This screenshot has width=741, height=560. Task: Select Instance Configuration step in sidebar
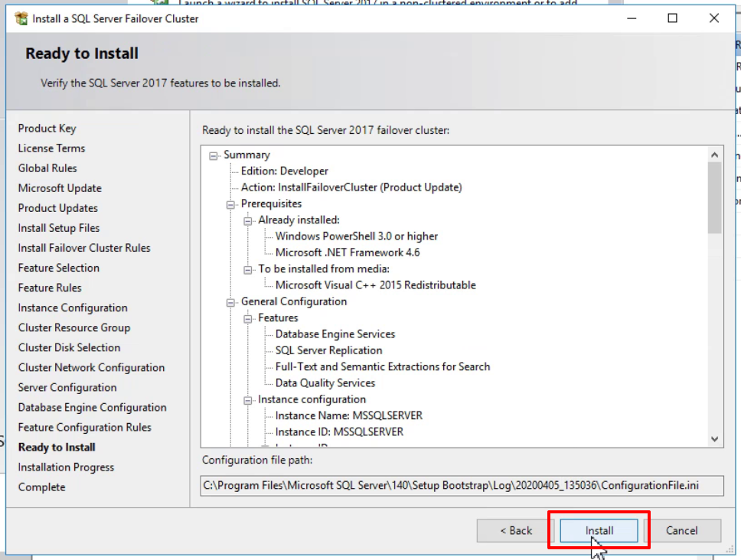(73, 308)
